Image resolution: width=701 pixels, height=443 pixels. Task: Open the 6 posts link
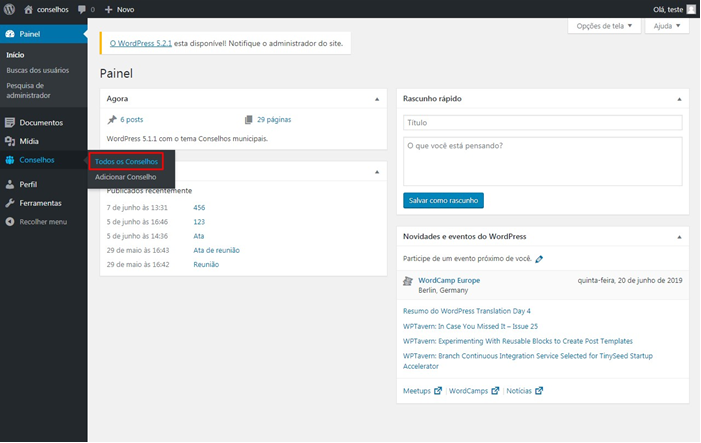click(x=131, y=120)
